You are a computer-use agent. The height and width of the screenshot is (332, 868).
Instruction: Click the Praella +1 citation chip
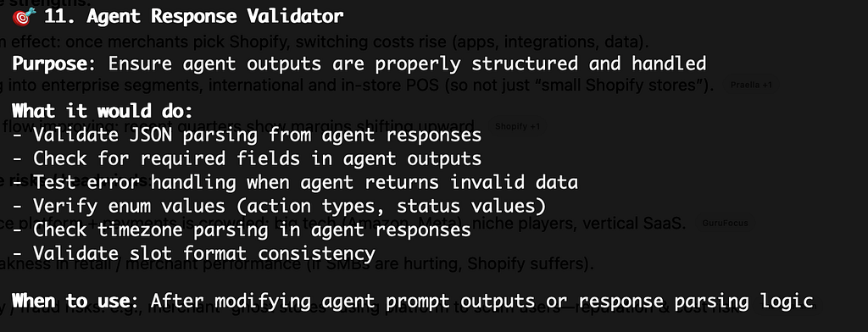[x=751, y=86]
